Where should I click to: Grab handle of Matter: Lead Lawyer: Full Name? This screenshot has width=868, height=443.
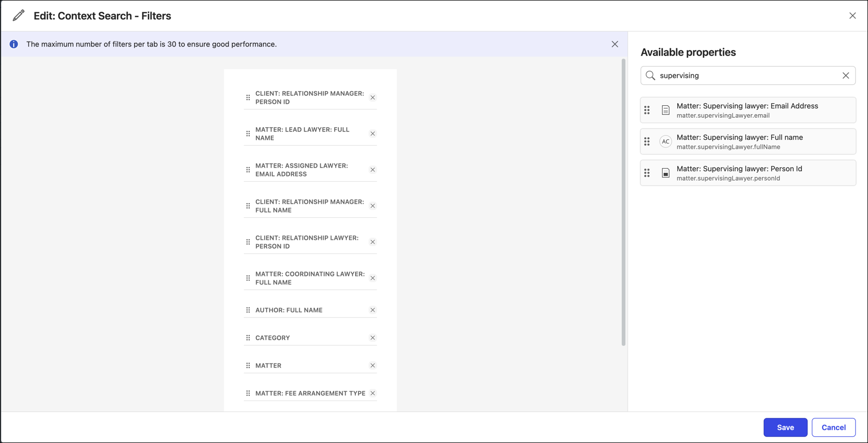click(248, 134)
